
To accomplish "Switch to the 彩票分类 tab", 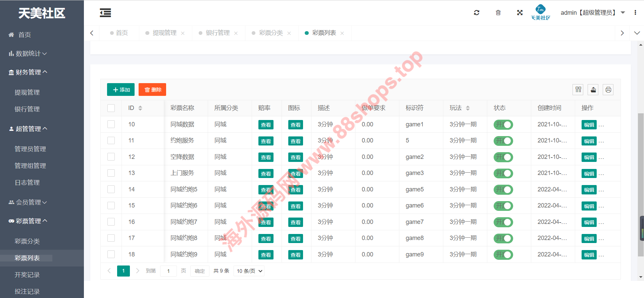I will [271, 33].
